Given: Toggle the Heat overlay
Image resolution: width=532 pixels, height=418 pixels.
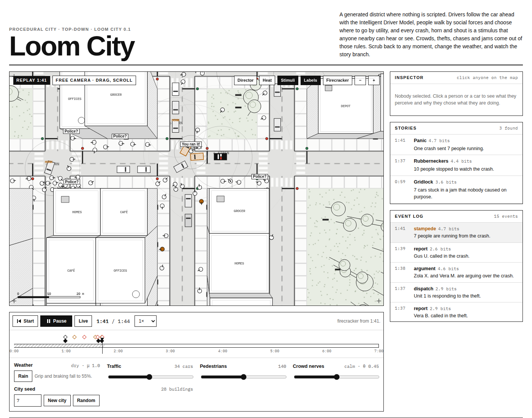Looking at the screenshot, I should (267, 80).
